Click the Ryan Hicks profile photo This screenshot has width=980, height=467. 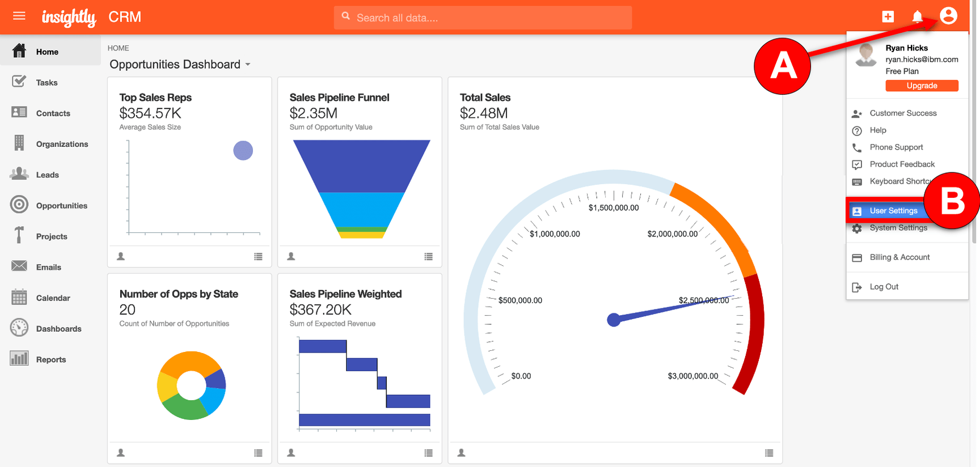865,56
